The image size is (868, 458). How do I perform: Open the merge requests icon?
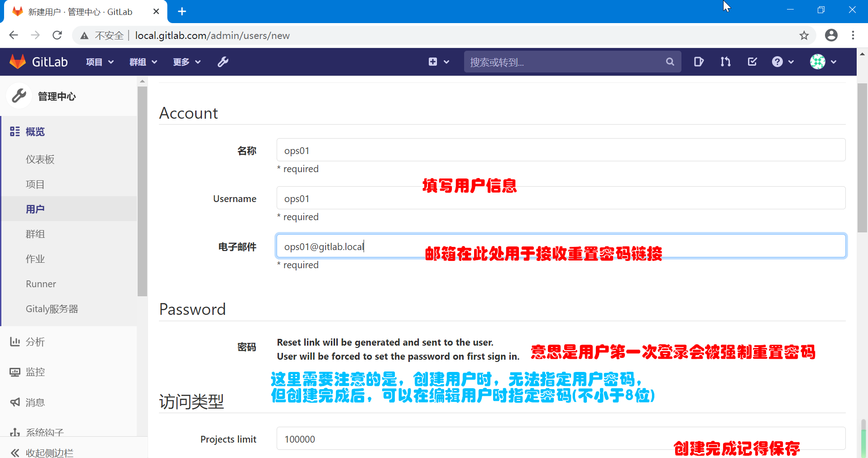[x=725, y=62]
